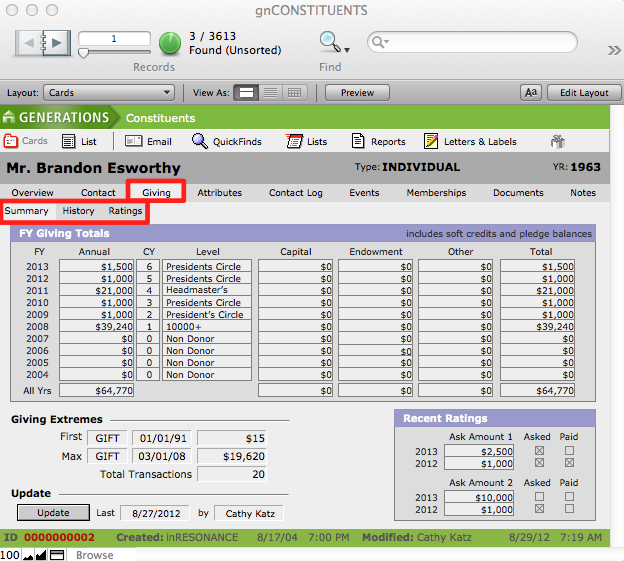
Task: Click the Update button
Action: (53, 513)
